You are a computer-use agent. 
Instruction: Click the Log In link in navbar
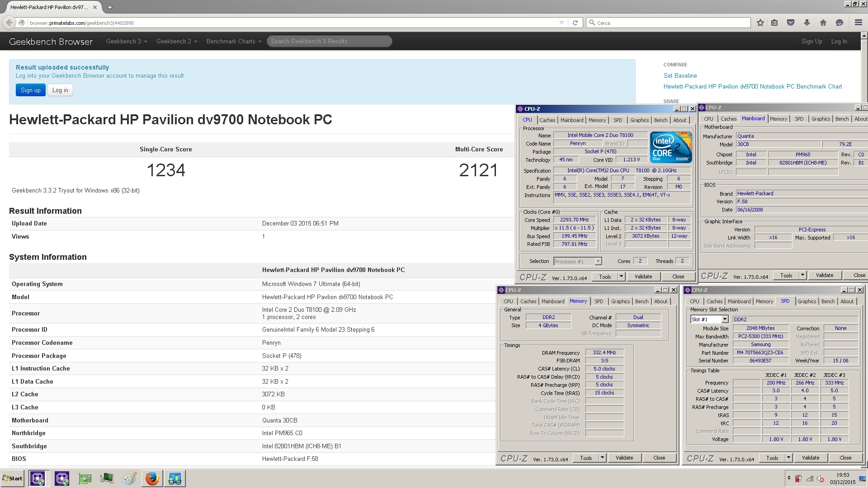839,41
